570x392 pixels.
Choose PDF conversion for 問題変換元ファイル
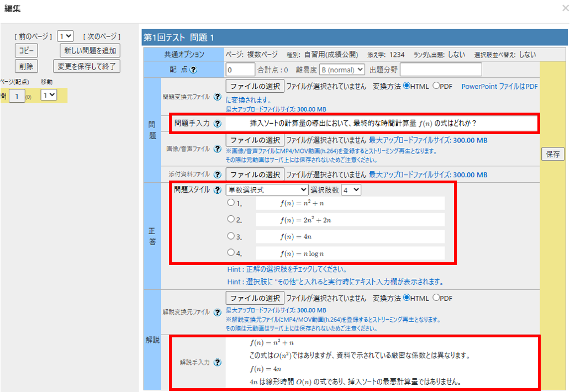point(436,86)
